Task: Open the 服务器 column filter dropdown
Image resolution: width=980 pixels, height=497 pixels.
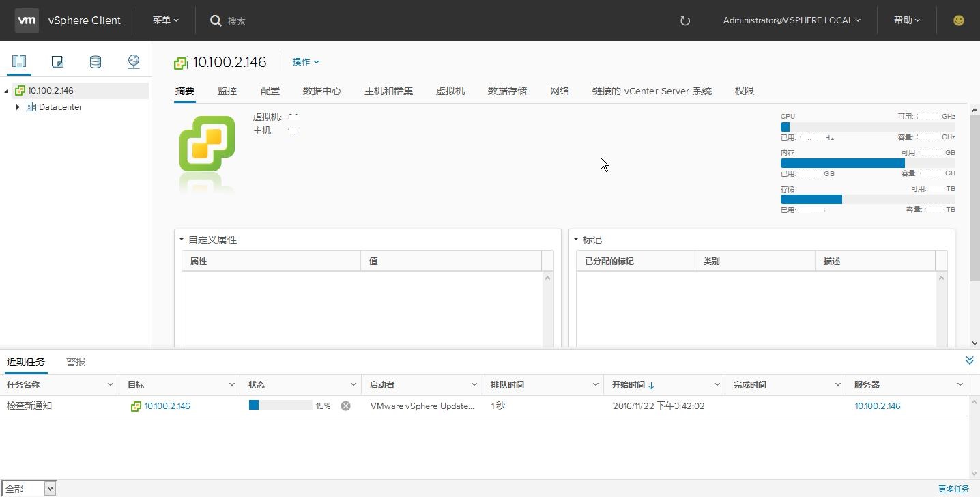Action: point(959,385)
